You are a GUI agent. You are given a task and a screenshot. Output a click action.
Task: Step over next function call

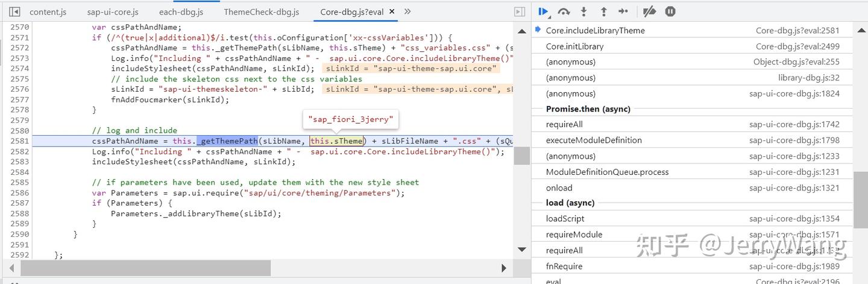point(564,11)
